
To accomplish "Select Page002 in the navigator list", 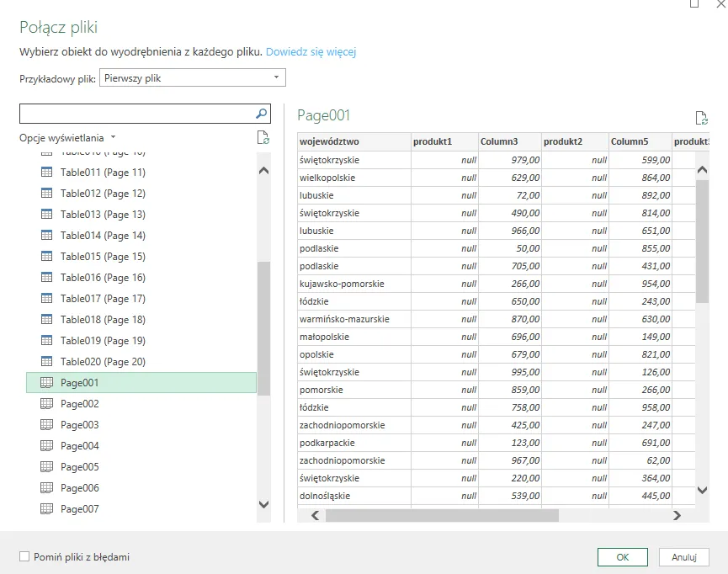I will (80, 404).
